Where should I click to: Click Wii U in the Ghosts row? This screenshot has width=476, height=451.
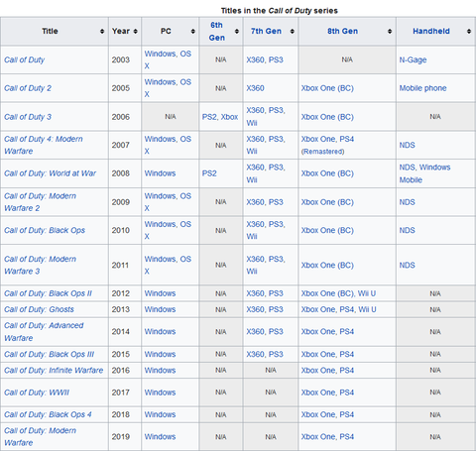367,309
